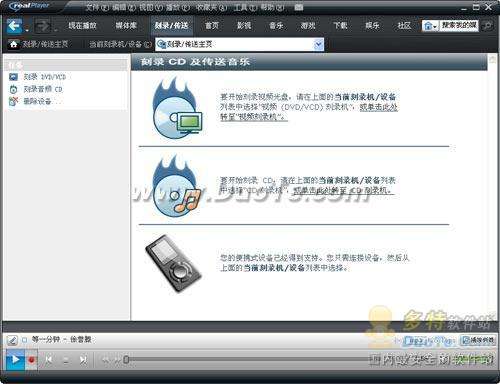Open the 社区 tab
The width and height of the screenshot is (500, 384).
404,26
